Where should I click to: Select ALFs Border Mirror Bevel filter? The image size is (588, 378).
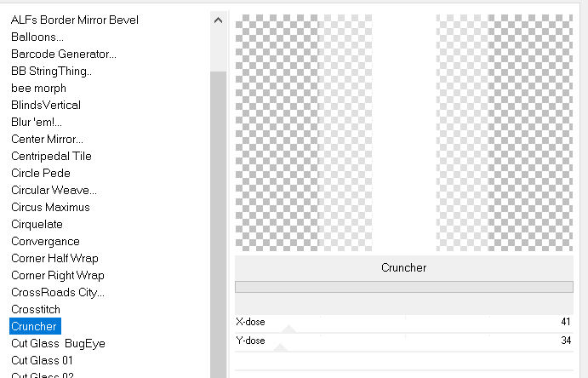point(75,20)
